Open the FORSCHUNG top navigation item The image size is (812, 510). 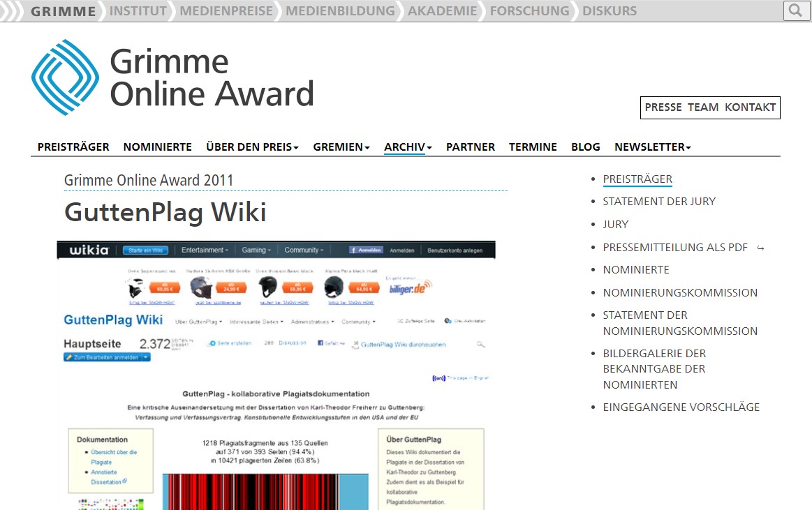coord(530,11)
